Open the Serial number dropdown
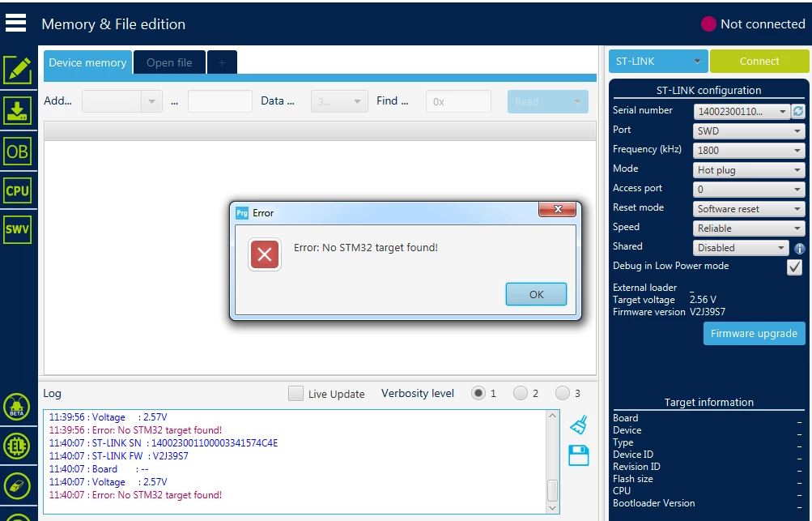 pos(741,112)
